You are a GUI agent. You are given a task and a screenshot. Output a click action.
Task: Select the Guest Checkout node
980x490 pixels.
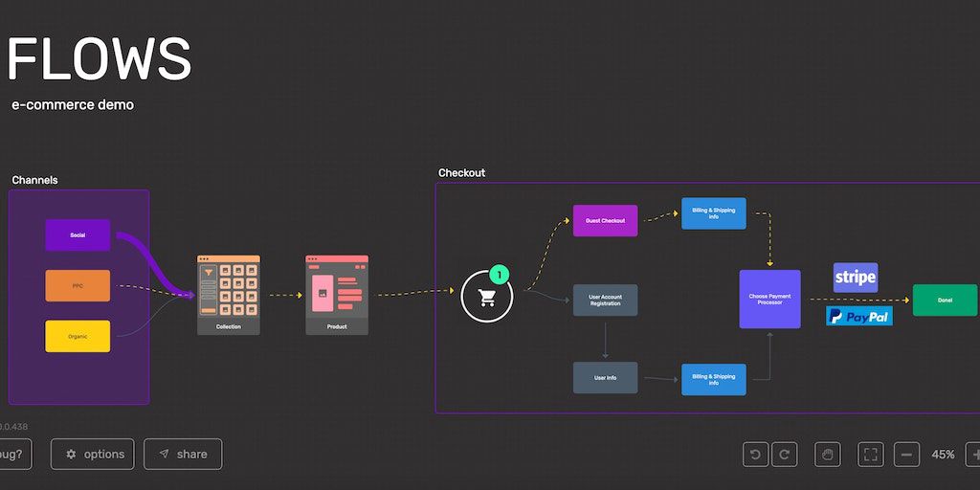(x=606, y=221)
